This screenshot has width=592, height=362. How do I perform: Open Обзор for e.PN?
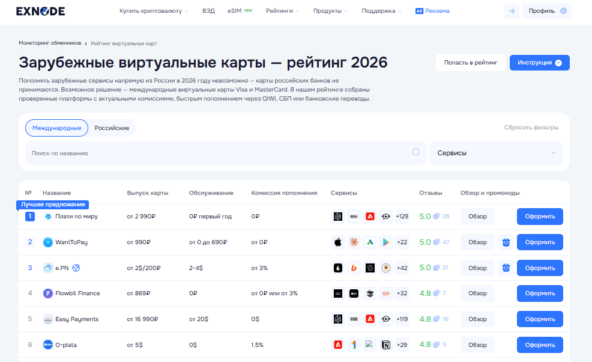click(477, 268)
